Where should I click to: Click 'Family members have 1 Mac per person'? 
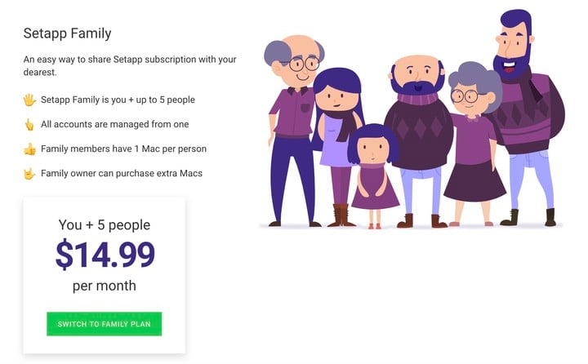click(123, 149)
